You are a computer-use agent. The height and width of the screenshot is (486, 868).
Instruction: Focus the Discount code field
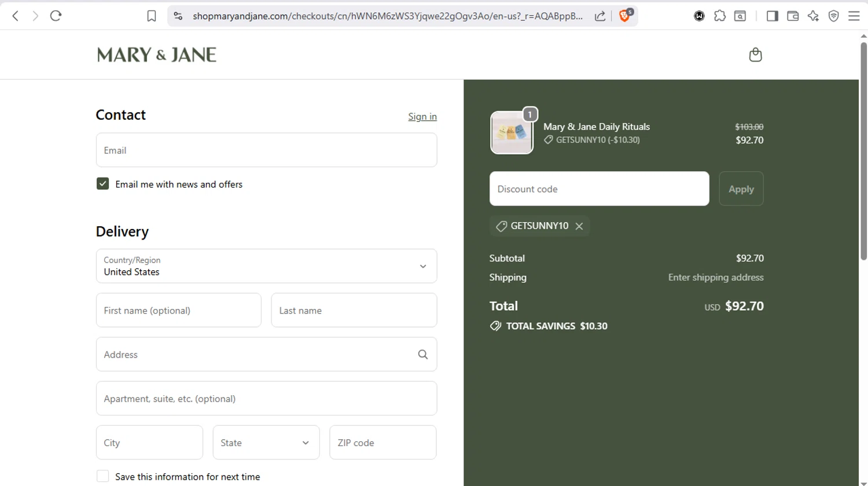coord(599,189)
